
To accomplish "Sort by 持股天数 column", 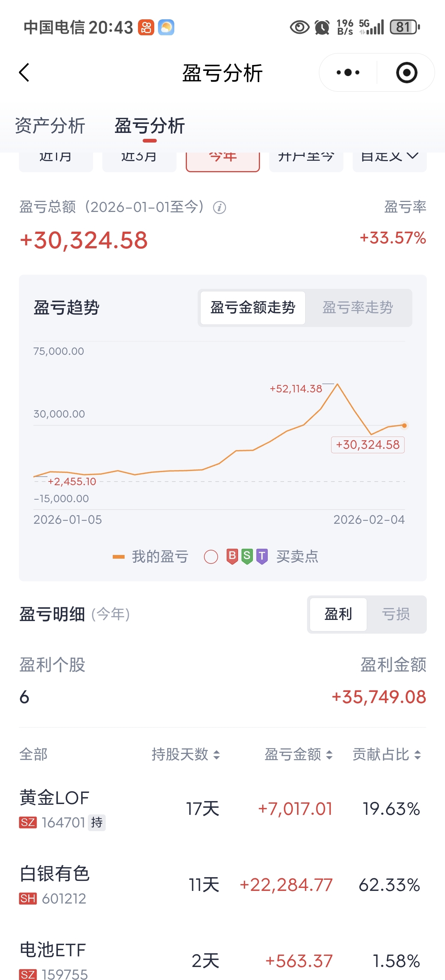I will 185,754.
